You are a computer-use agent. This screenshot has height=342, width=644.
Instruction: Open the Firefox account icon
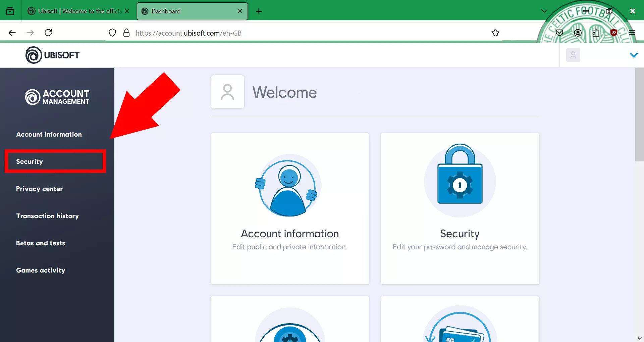[578, 33]
